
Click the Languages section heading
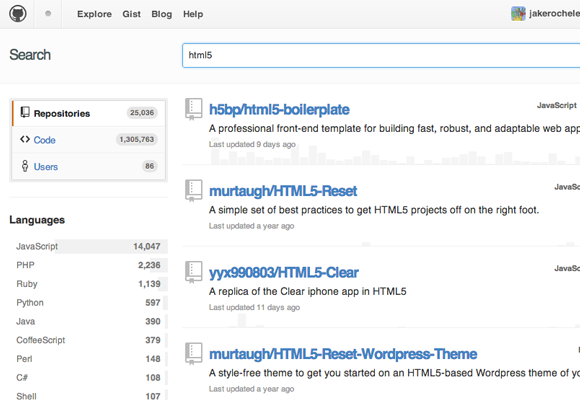pos(37,220)
